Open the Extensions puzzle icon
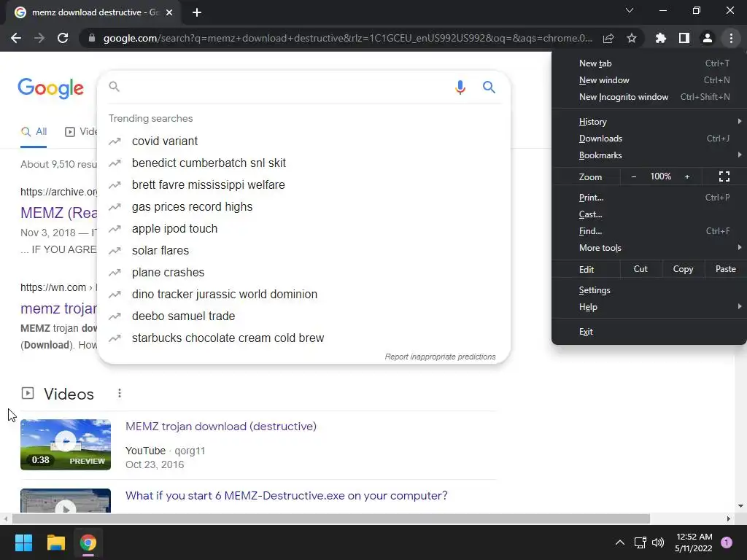 [661, 38]
